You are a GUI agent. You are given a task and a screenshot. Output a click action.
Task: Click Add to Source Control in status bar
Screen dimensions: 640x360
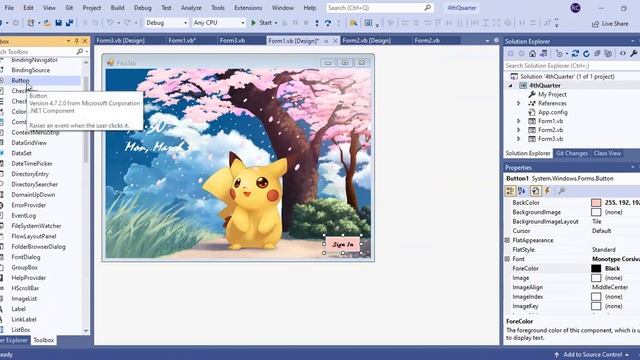pyautogui.click(x=593, y=355)
